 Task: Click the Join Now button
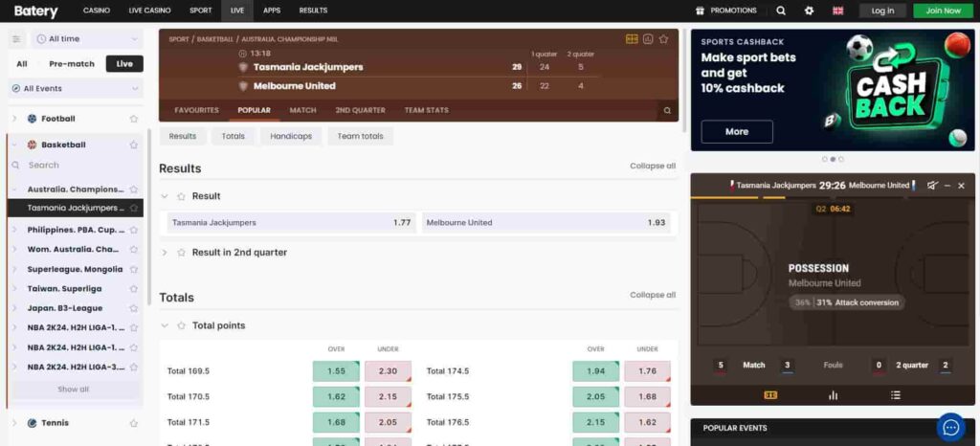943,11
